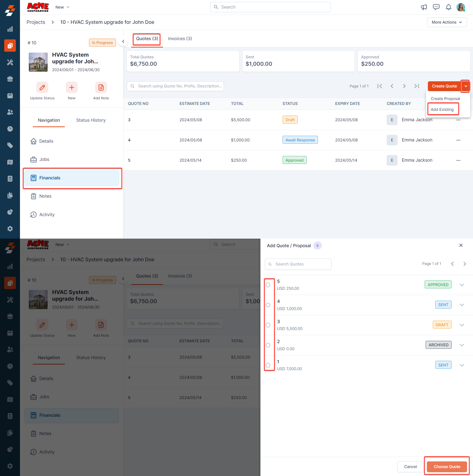Follow Projects breadcrumb link in upper page

36,22
